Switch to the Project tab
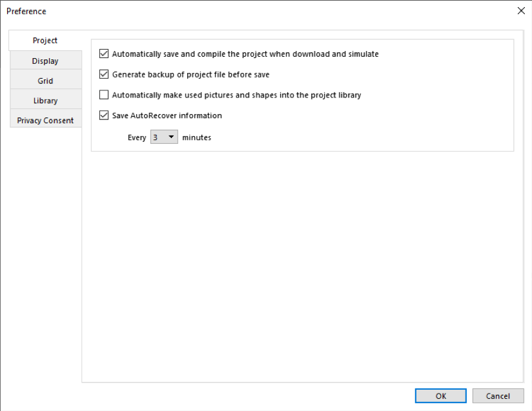532x411 pixels. [x=45, y=41]
